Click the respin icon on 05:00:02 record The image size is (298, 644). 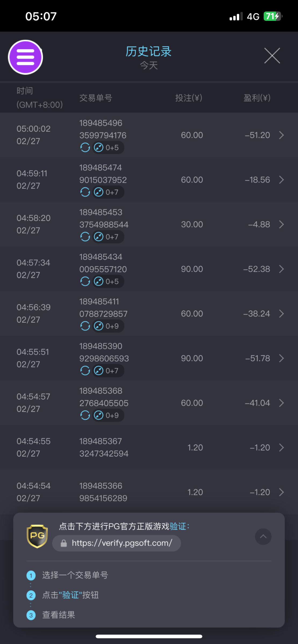coord(85,148)
